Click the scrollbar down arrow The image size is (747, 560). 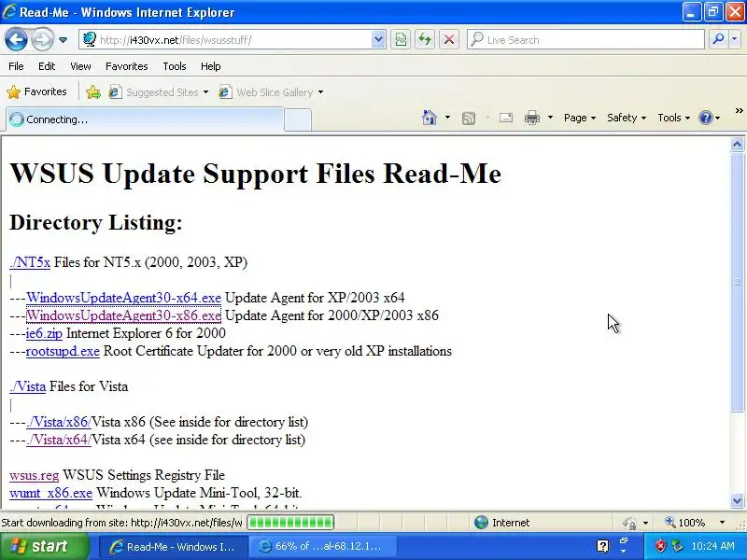click(x=737, y=500)
